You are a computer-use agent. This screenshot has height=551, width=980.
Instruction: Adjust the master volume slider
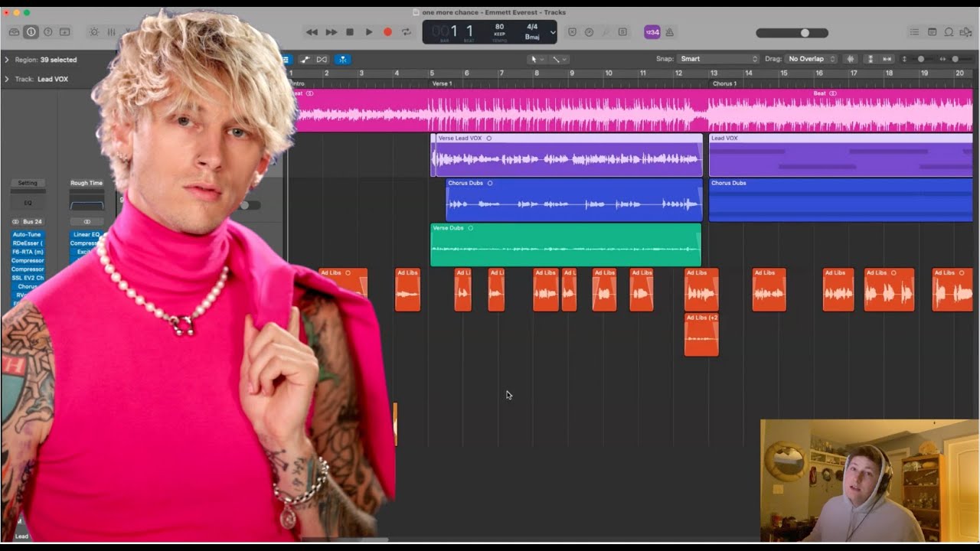[792, 33]
